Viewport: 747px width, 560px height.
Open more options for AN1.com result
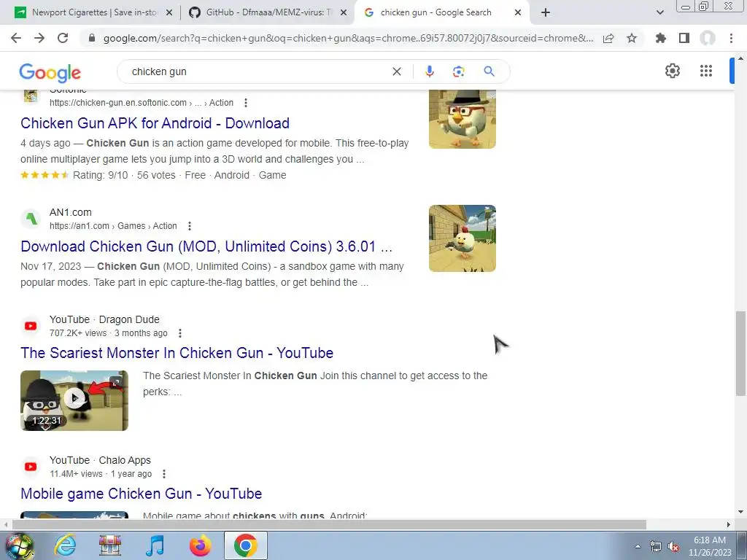pos(190,226)
